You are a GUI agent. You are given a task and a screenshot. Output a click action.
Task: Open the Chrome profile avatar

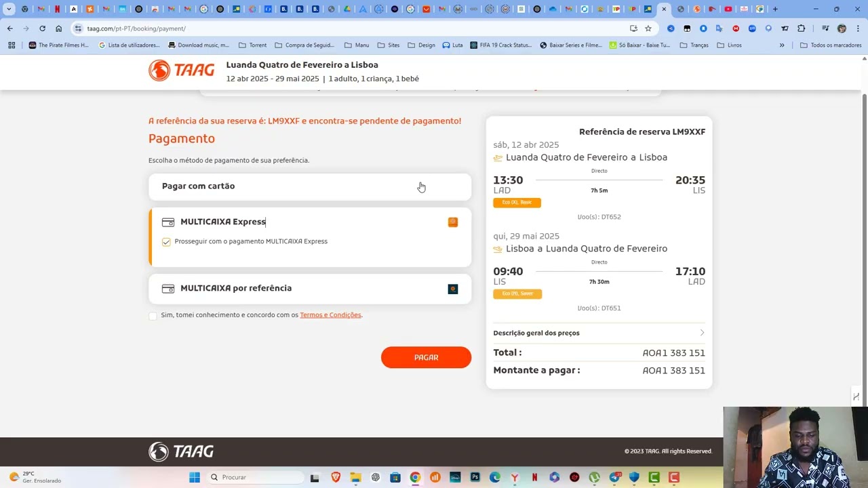842,28
